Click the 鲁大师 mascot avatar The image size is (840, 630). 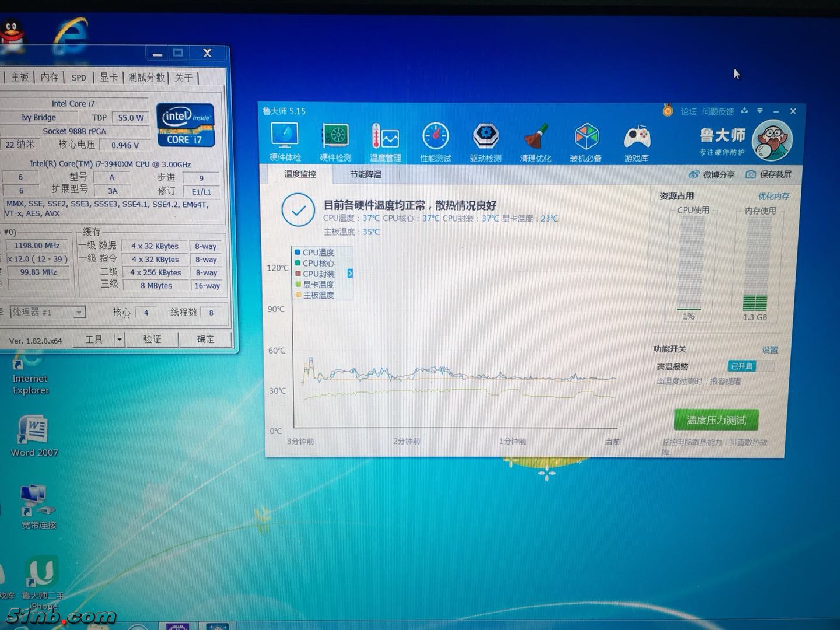(772, 141)
